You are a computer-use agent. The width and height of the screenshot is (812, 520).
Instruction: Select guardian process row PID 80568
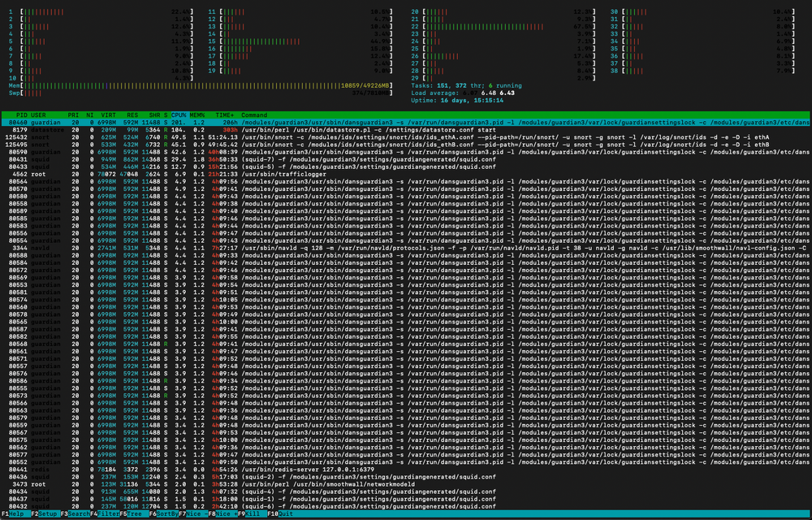(x=405, y=344)
